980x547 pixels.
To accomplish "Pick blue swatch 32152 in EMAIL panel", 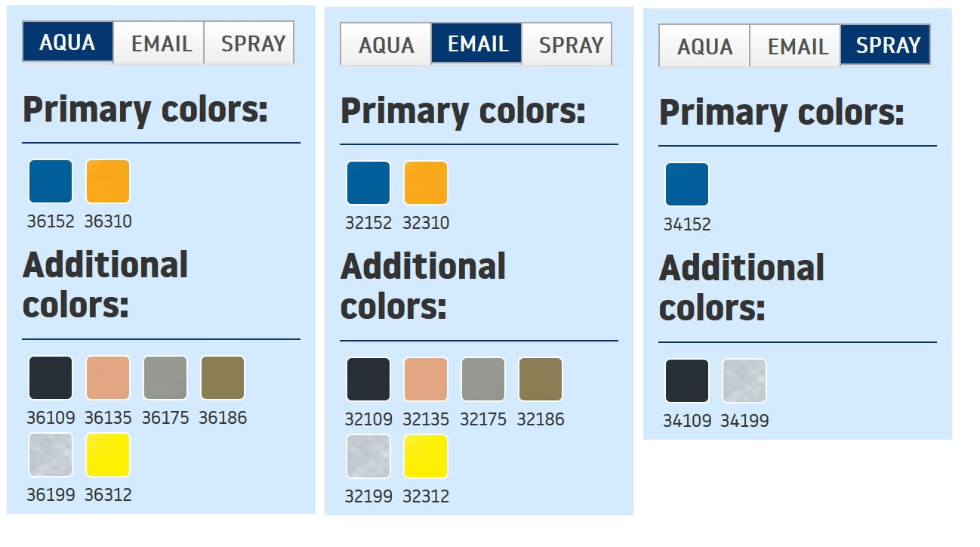I will click(368, 183).
